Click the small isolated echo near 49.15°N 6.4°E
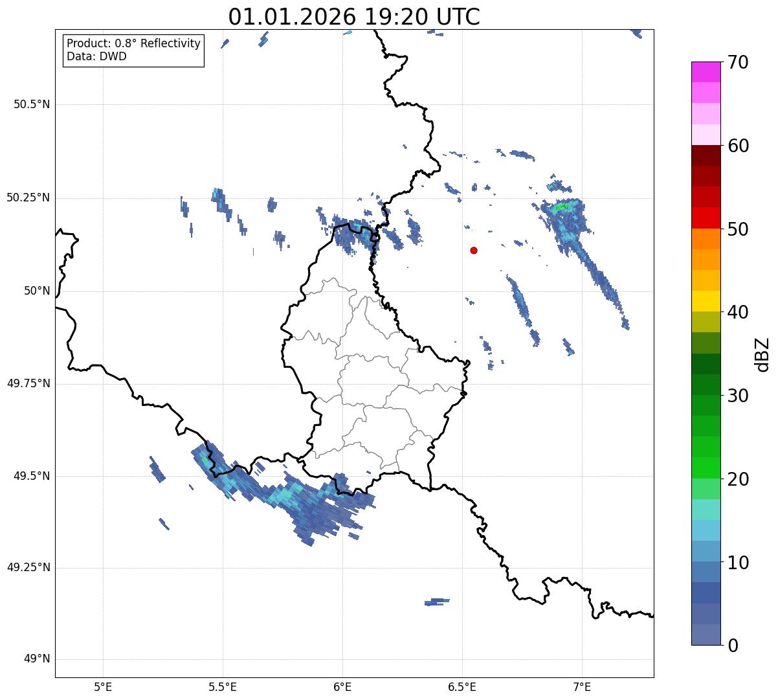The height and width of the screenshot is (700, 778). 437,602
